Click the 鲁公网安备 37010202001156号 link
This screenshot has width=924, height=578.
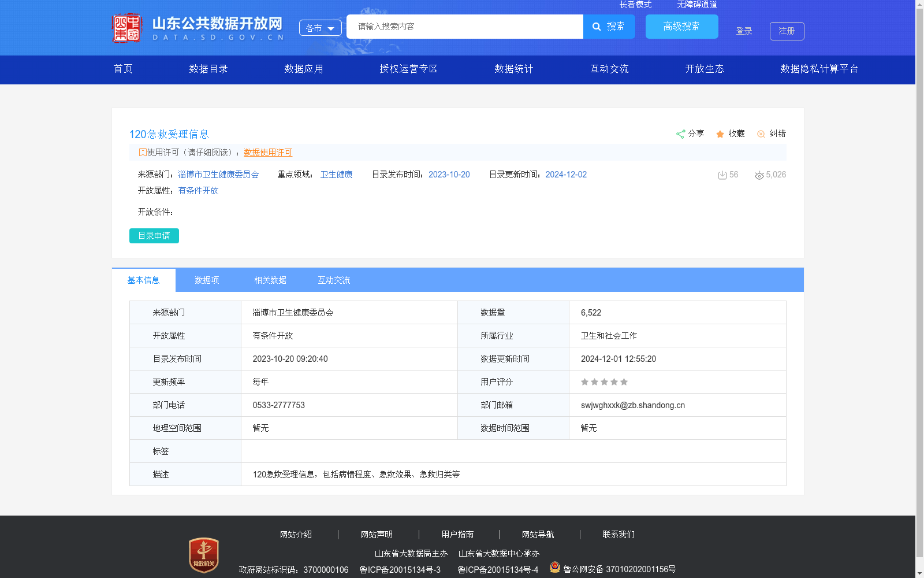(x=619, y=569)
